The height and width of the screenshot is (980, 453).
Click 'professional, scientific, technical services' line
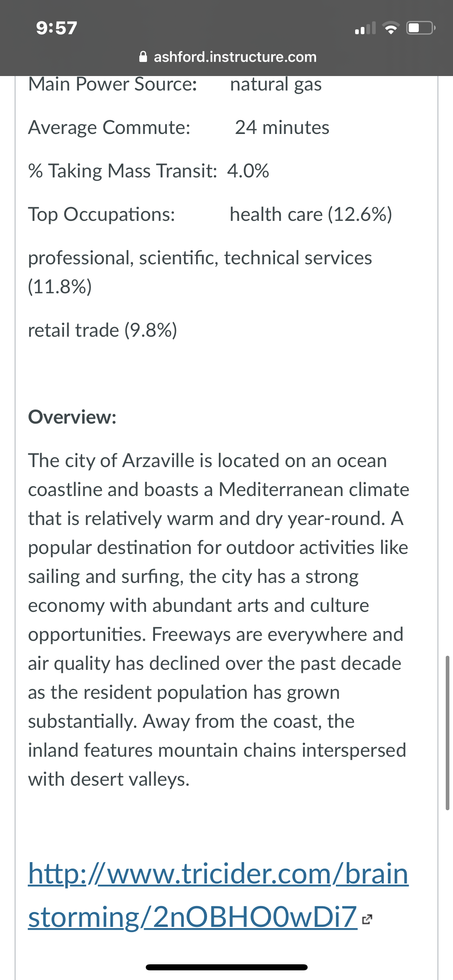click(x=200, y=258)
